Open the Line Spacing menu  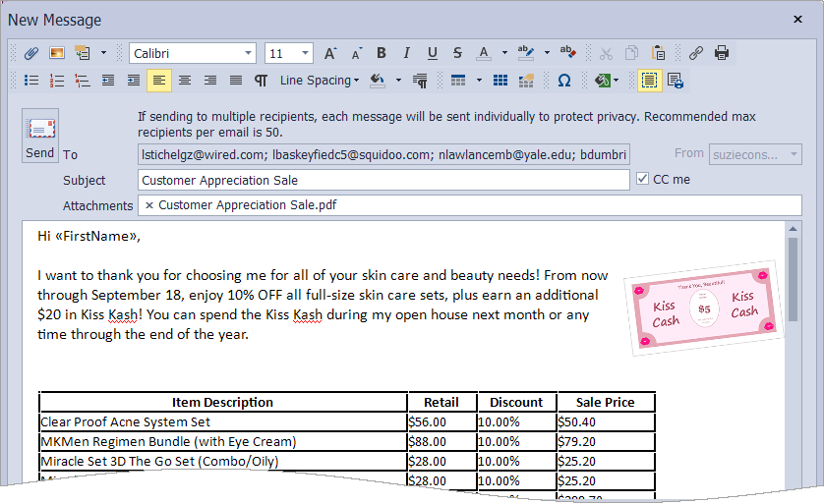click(x=319, y=81)
